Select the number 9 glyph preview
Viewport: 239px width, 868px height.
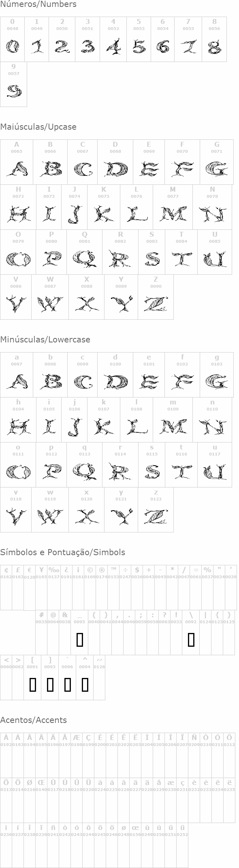14,91
